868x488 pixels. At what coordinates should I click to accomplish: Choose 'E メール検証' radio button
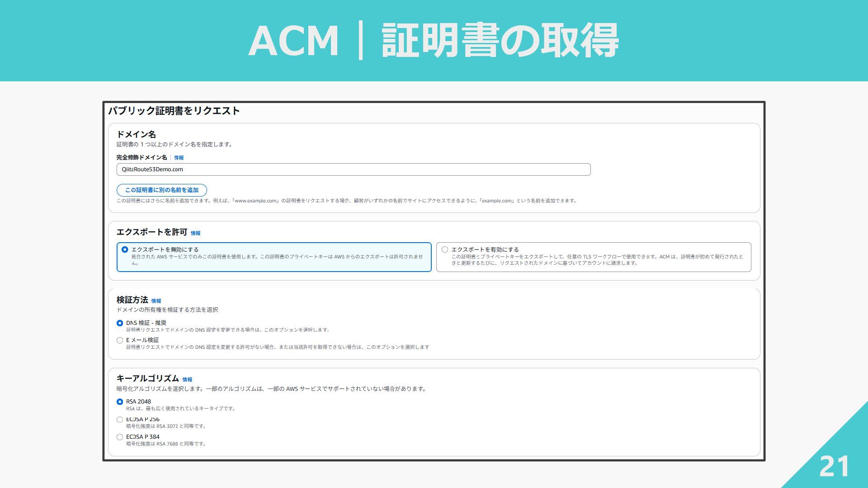pyautogui.click(x=120, y=340)
